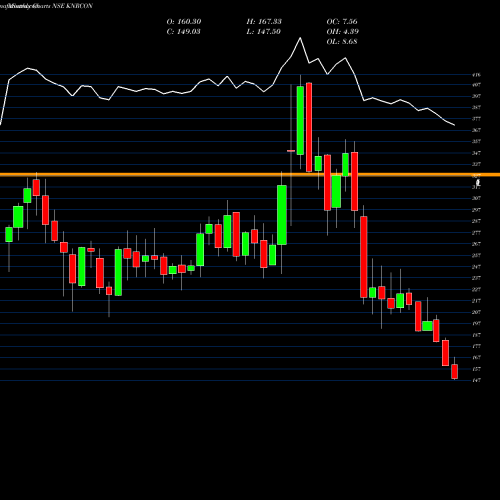
Task: Click the OC: 7.56 percentage value
Action: 342,22
